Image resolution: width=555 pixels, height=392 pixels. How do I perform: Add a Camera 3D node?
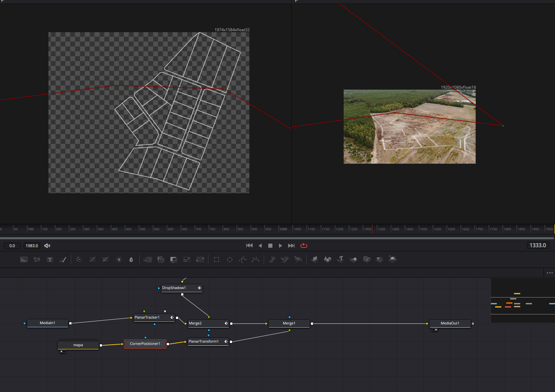(x=367, y=259)
